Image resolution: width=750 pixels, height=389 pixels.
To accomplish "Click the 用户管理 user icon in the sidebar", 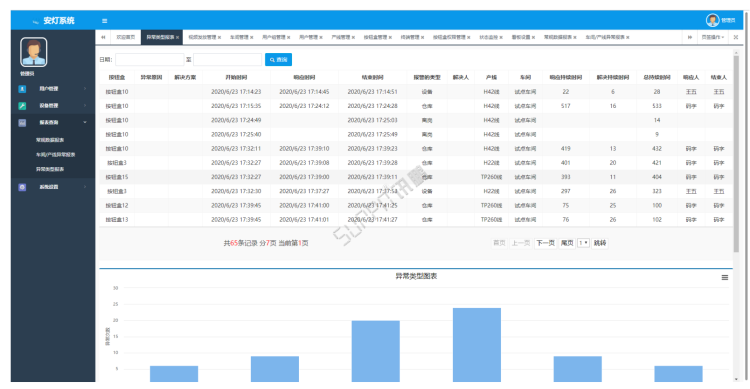I will pyautogui.click(x=22, y=89).
